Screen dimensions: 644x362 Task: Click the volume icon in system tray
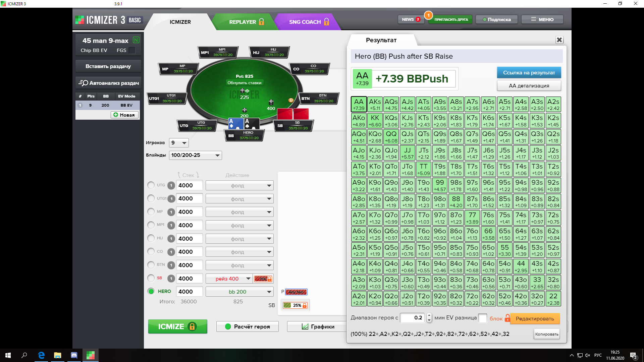click(x=588, y=355)
